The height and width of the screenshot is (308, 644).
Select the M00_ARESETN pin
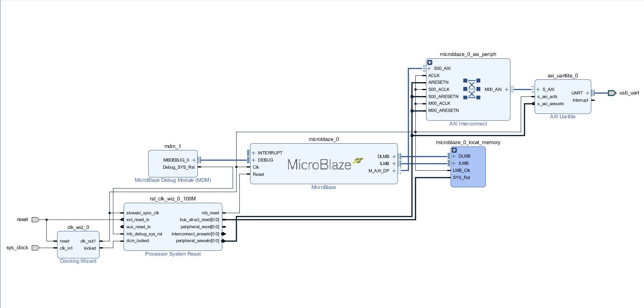[443, 110]
